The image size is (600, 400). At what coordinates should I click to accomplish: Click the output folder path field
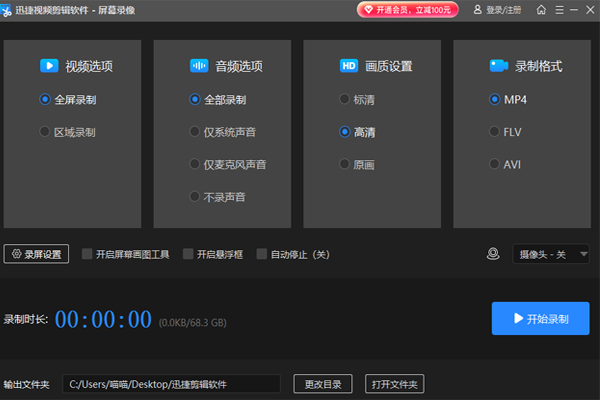pos(171,384)
